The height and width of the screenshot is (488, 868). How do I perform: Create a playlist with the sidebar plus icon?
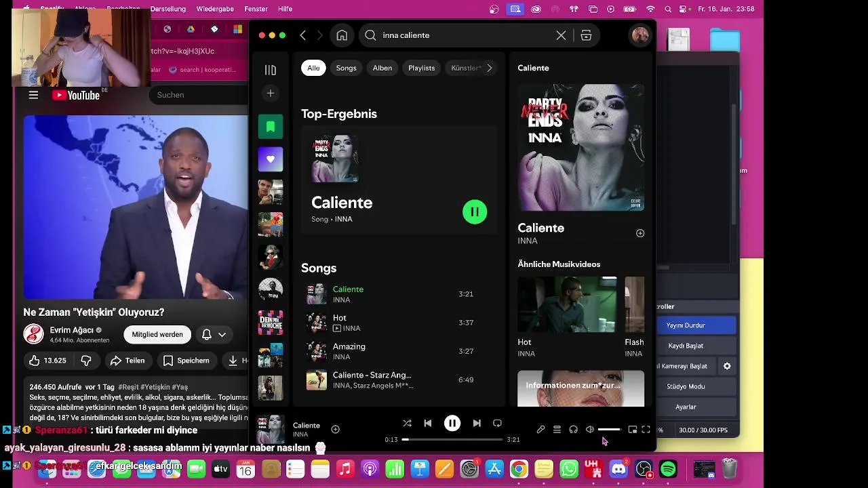[271, 93]
